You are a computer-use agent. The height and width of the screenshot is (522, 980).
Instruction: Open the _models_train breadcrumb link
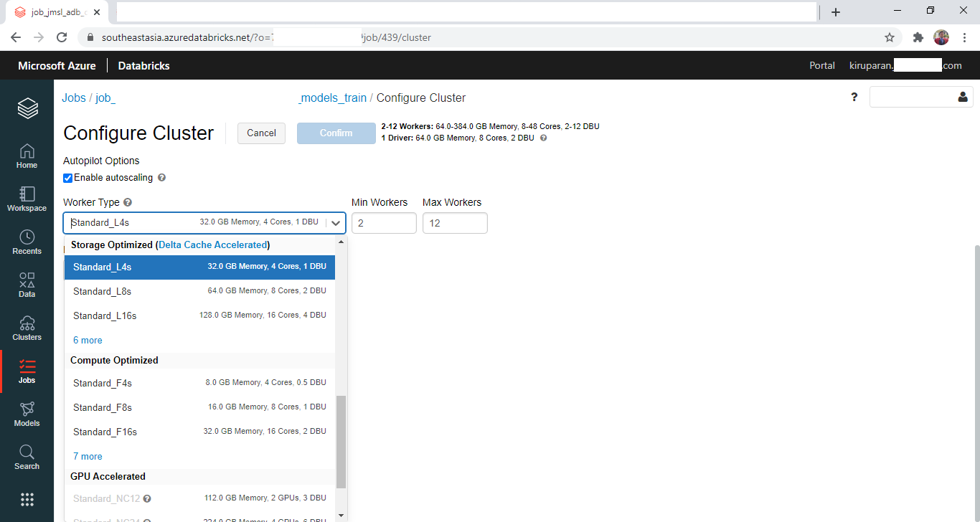pos(333,98)
